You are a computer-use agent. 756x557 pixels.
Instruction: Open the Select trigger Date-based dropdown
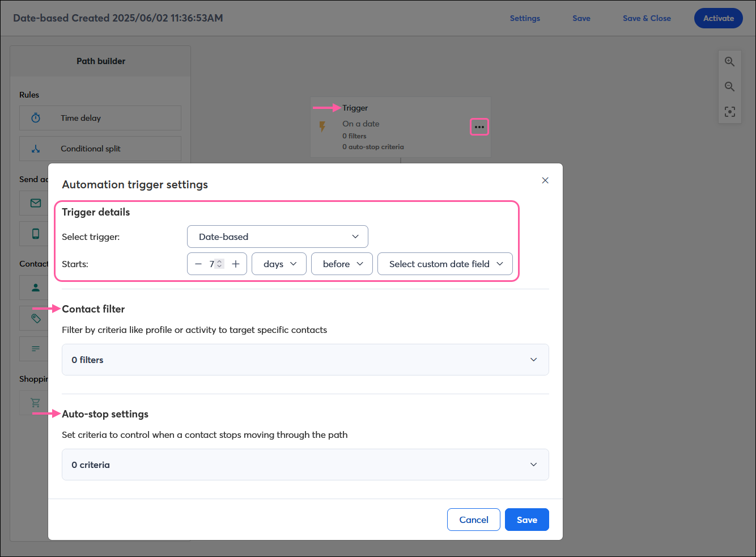click(278, 237)
